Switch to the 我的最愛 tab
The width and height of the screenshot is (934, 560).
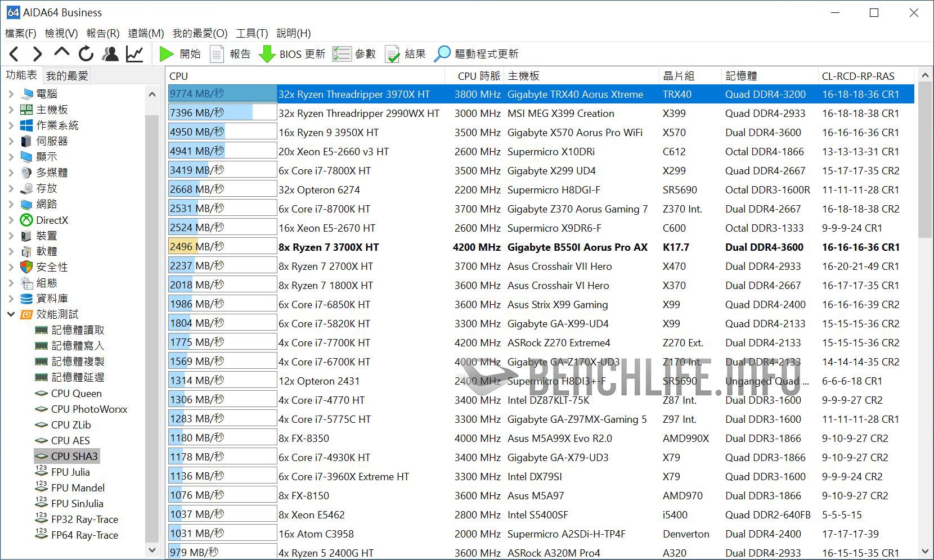click(67, 76)
